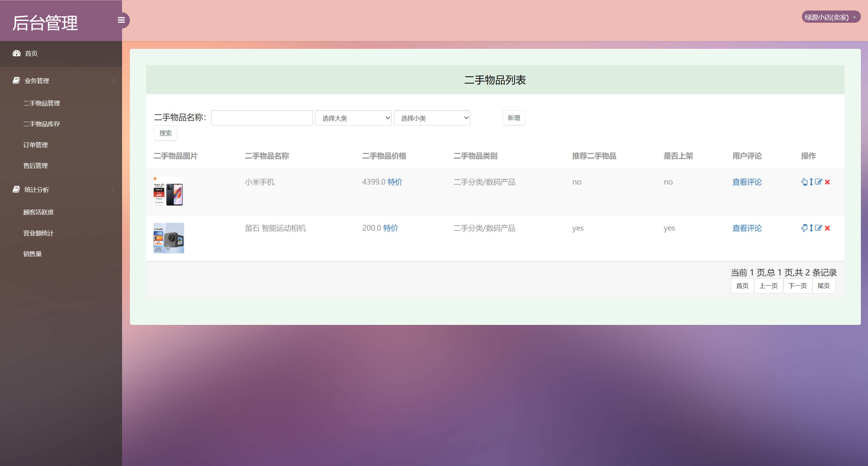Click the thumbs-down icon for 萤石 智能运动相机

804,228
